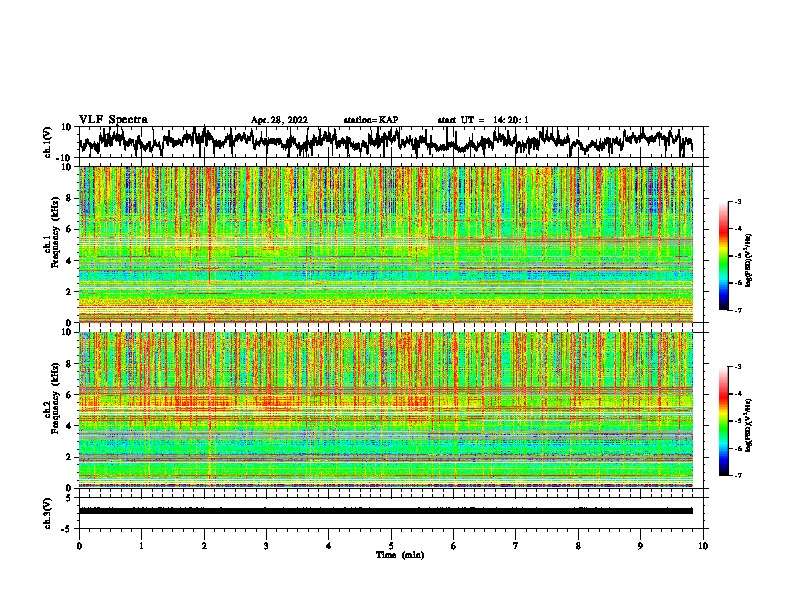Click time axis tick label "9"
Screen dimensions: 792x612
point(640,546)
